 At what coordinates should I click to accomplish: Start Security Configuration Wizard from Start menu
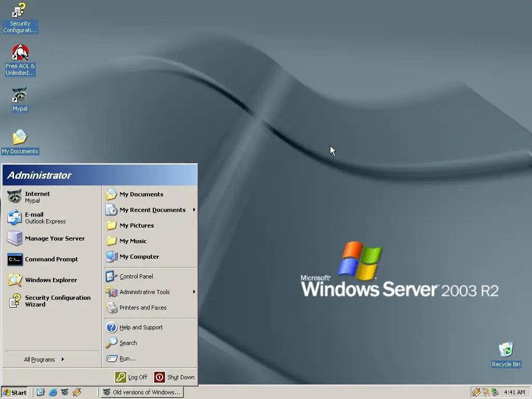coord(52,301)
